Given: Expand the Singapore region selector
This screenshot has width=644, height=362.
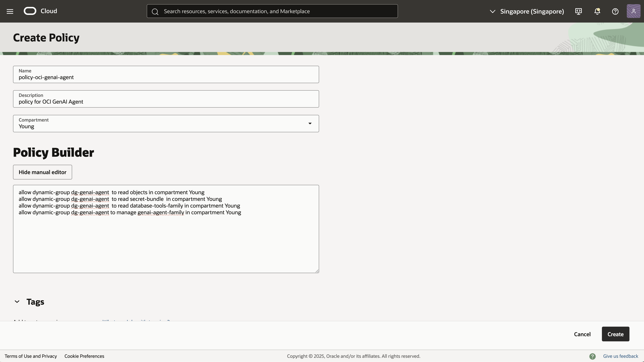Looking at the screenshot, I should point(527,11).
